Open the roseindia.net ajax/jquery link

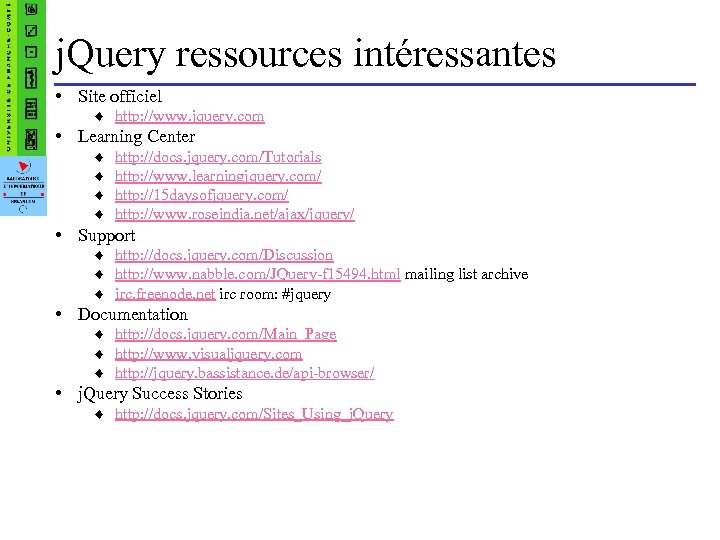235,214
